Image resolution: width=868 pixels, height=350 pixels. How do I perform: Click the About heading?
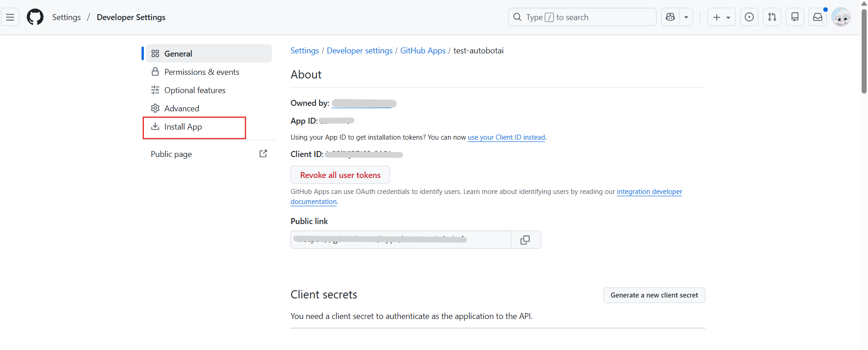pos(306,75)
